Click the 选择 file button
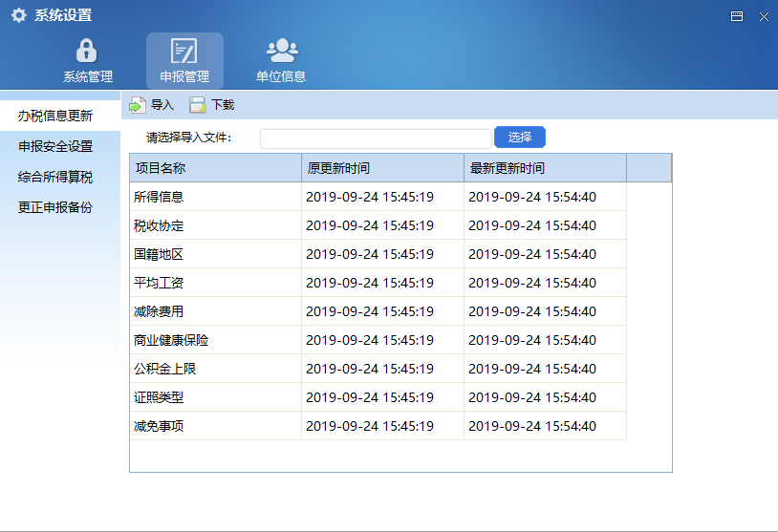 point(520,138)
